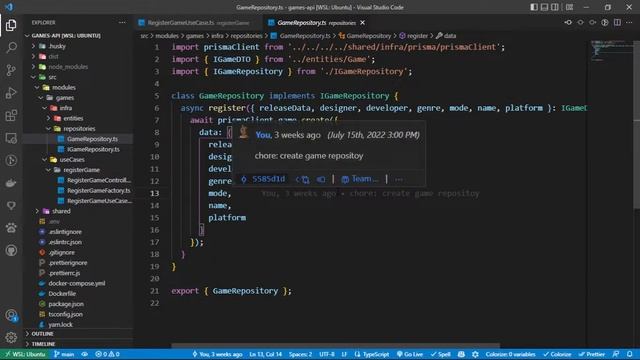Image resolution: width=640 pixels, height=360 pixels.
Task: Open the Source Control view
Action: pyautogui.click(x=11, y=70)
